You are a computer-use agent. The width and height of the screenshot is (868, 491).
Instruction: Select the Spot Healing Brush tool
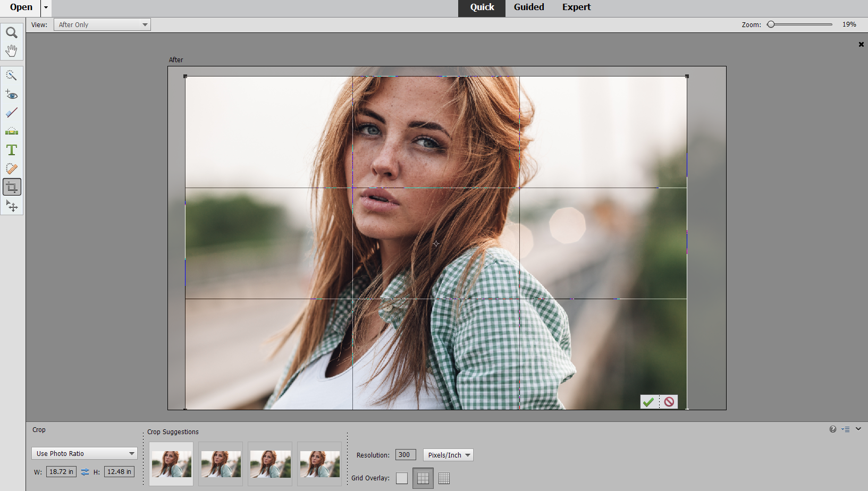[12, 169]
